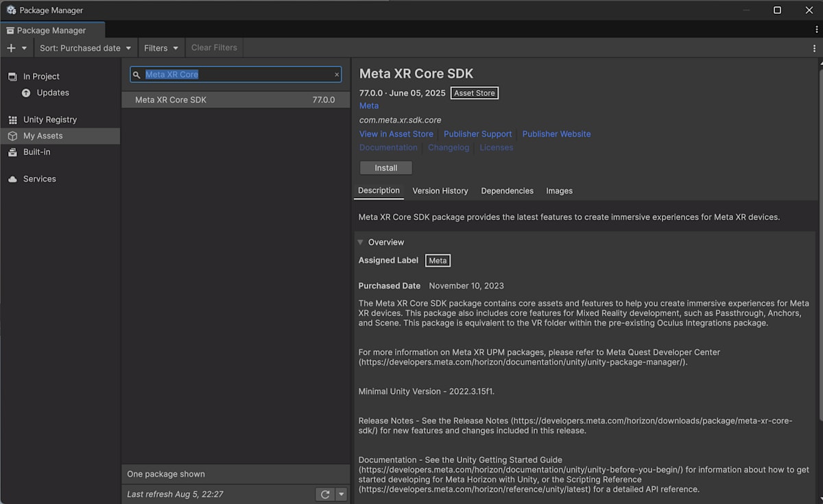Click the One package shown status text
Viewport: 823px width, 504px height.
click(x=166, y=474)
